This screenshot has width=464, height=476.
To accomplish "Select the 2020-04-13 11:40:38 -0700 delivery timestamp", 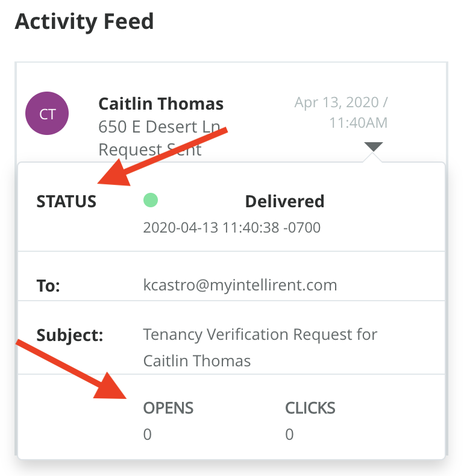I will coord(231,228).
